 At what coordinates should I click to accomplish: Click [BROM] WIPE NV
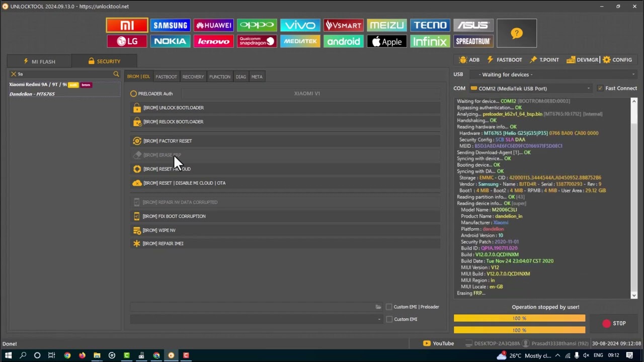pos(285,230)
